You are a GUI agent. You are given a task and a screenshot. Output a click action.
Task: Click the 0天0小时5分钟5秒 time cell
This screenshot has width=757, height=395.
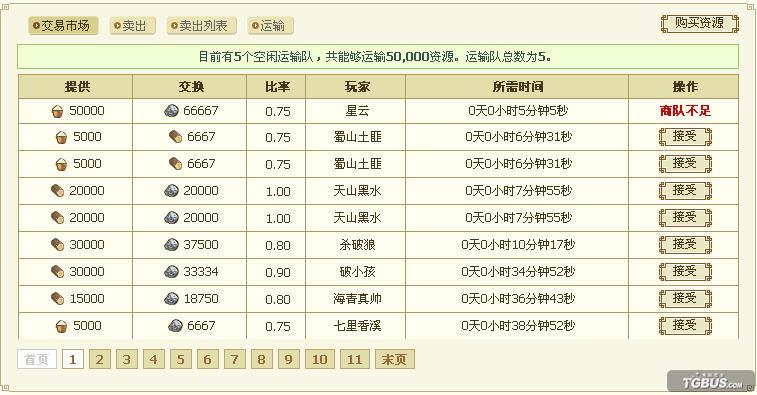(x=518, y=111)
